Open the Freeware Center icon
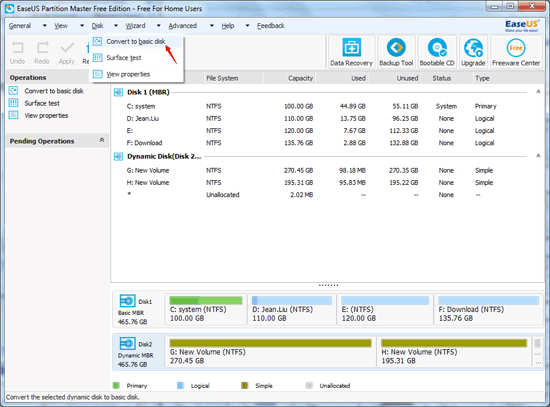This screenshot has height=407, width=550. pyautogui.click(x=516, y=47)
